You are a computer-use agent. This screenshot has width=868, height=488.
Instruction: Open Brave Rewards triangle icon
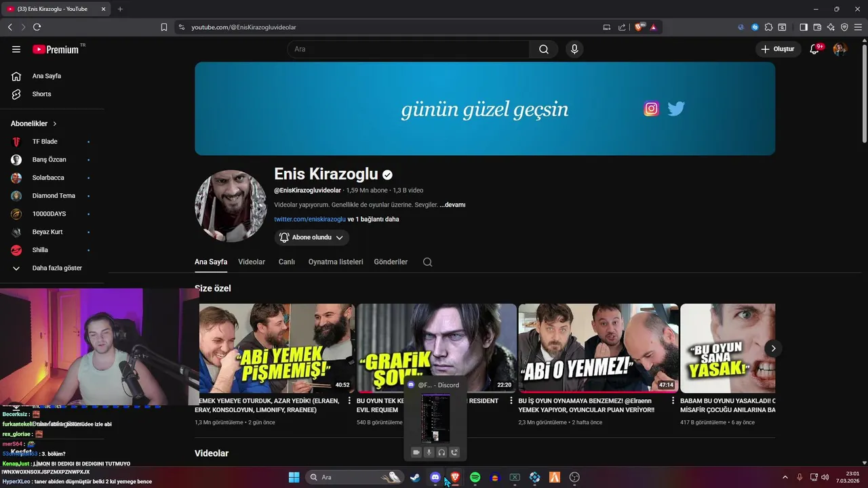click(653, 27)
